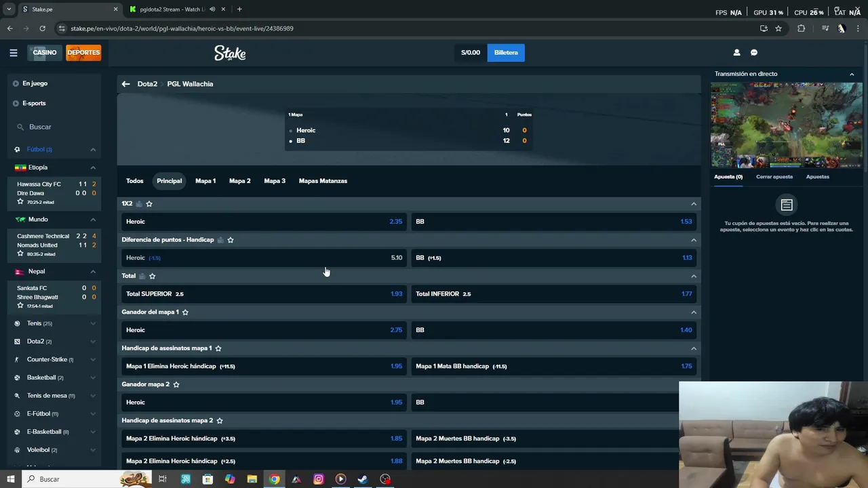Reload the page in Chrome
Viewport: 868px width, 488px height.
(x=42, y=28)
